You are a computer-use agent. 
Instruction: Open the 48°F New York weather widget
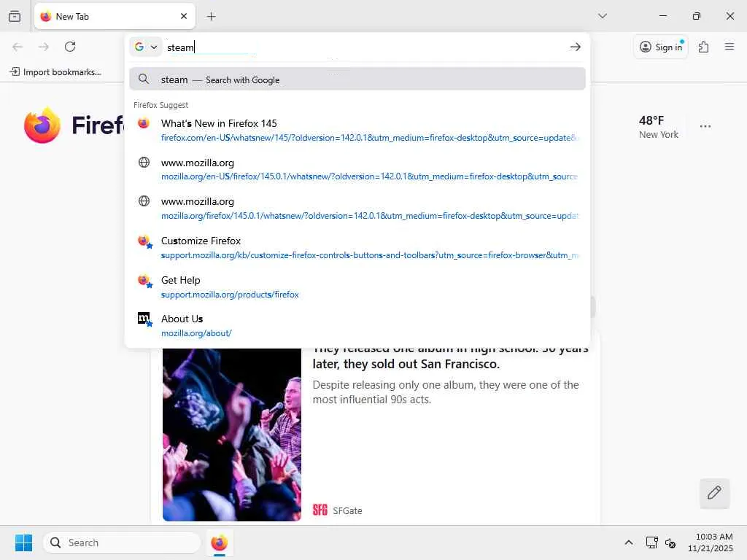coord(659,127)
